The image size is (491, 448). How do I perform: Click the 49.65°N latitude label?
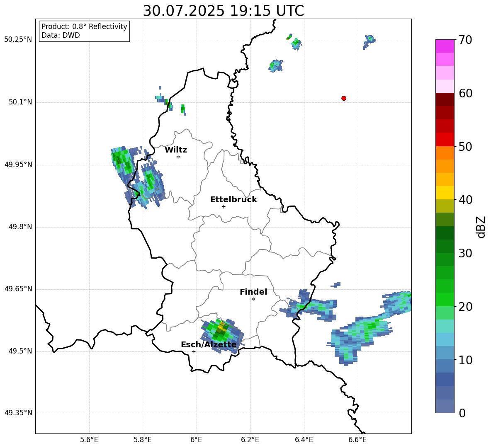pyautogui.click(x=18, y=289)
